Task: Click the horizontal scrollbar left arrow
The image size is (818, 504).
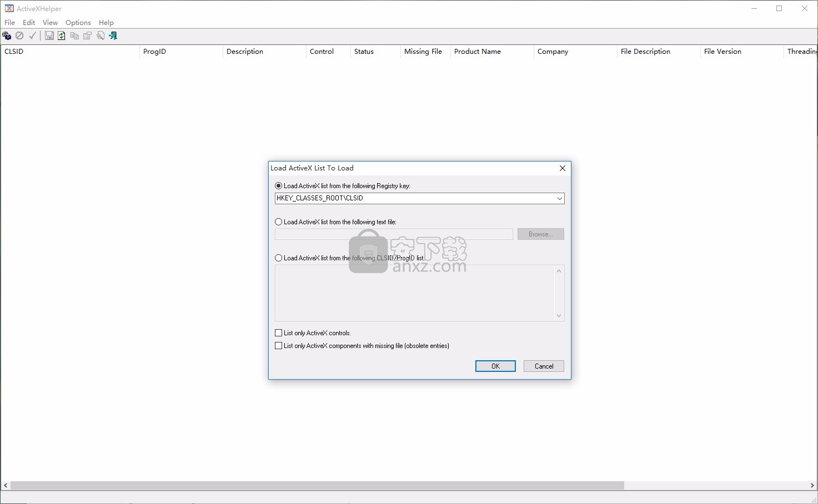Action: click(6, 486)
